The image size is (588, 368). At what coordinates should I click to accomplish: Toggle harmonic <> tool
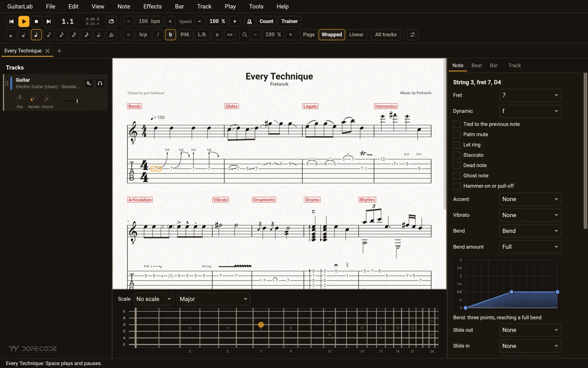tap(230, 35)
